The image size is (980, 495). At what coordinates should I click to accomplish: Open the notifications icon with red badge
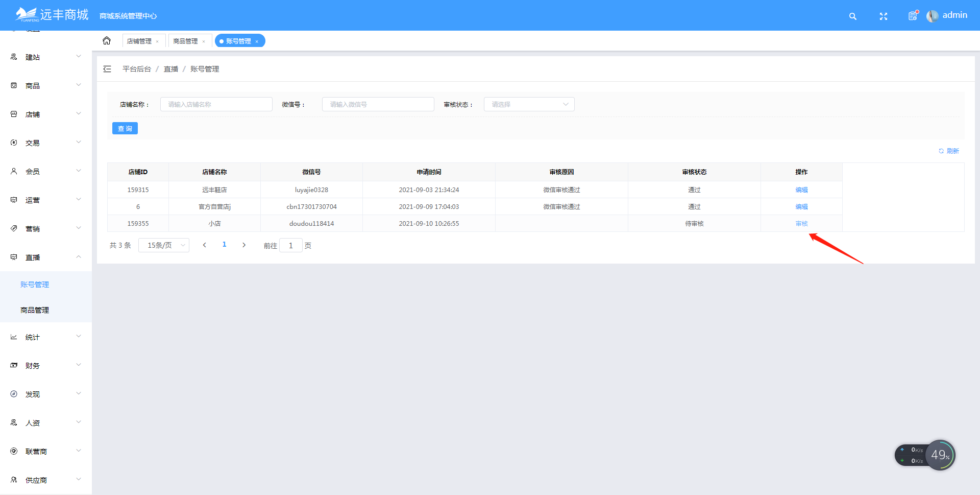(913, 16)
